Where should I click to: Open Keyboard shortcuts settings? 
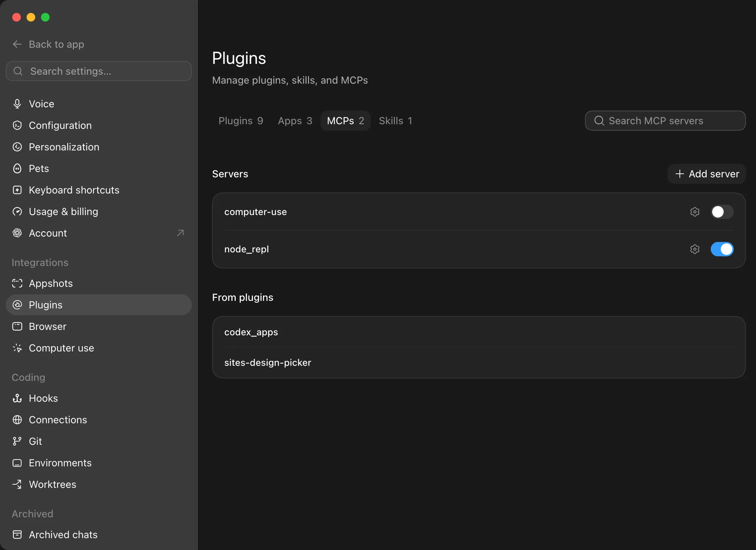[98, 190]
